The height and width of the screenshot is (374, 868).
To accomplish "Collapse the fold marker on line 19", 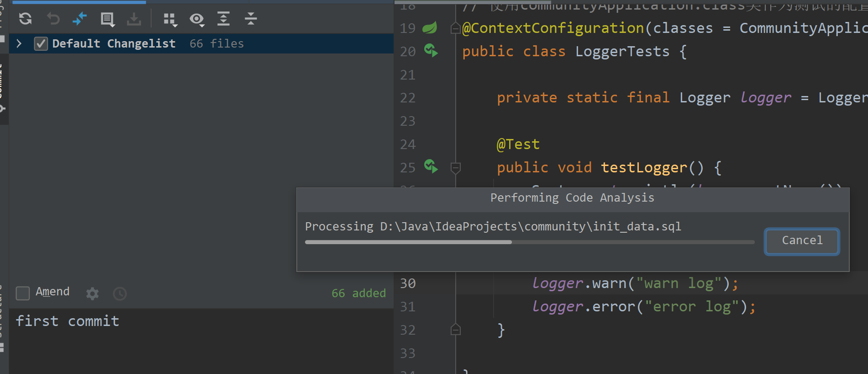I will (455, 29).
